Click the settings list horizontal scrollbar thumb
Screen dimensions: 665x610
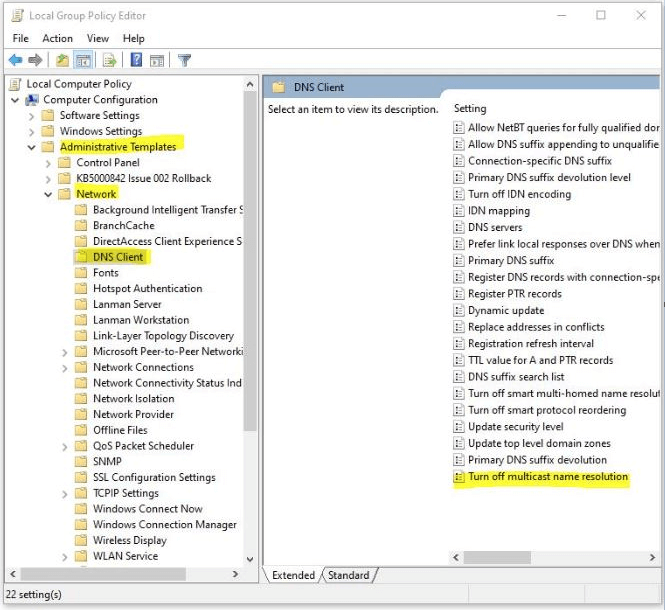point(497,557)
